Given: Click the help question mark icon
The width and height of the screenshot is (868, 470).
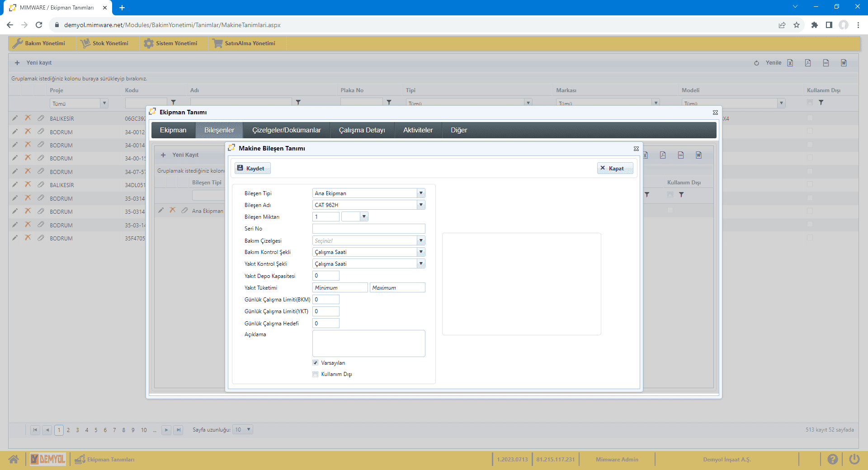Looking at the screenshot, I should [x=832, y=460].
